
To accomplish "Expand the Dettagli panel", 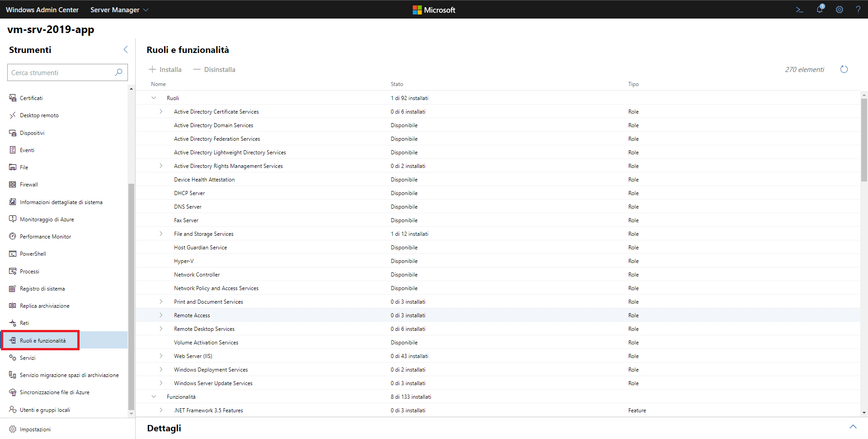I will pyautogui.click(x=853, y=427).
